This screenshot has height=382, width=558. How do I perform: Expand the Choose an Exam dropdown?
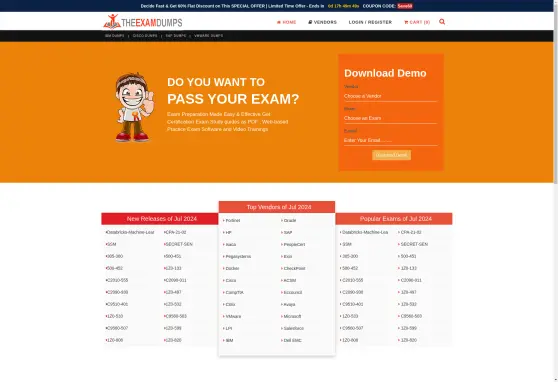390,118
